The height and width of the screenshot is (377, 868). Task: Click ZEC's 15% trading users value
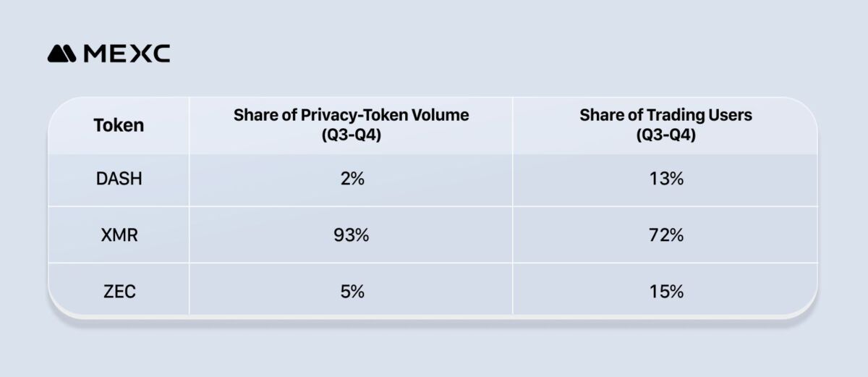(x=665, y=292)
